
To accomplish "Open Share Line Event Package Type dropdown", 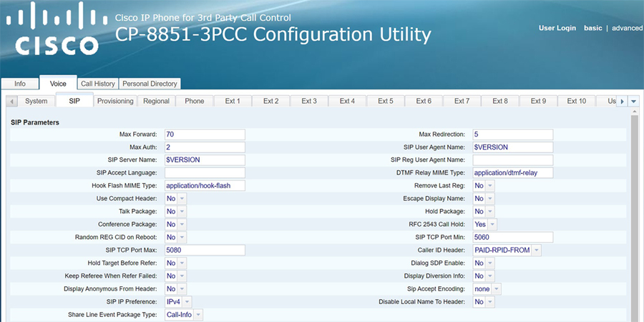I will (x=184, y=315).
